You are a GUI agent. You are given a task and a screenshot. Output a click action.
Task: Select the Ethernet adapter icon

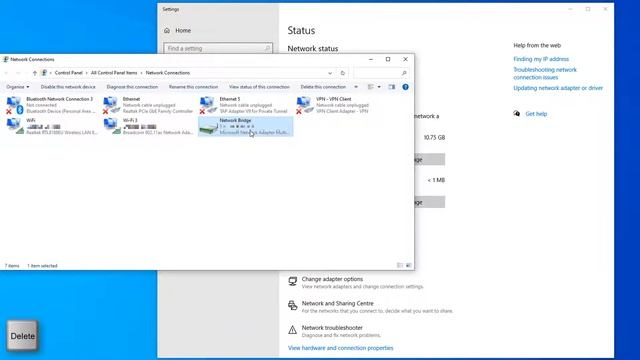pyautogui.click(x=111, y=105)
